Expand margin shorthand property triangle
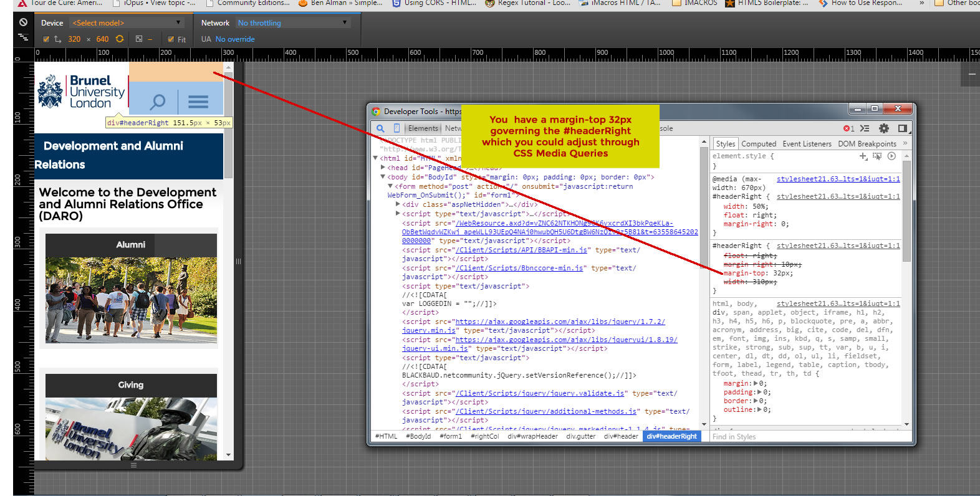 756,384
